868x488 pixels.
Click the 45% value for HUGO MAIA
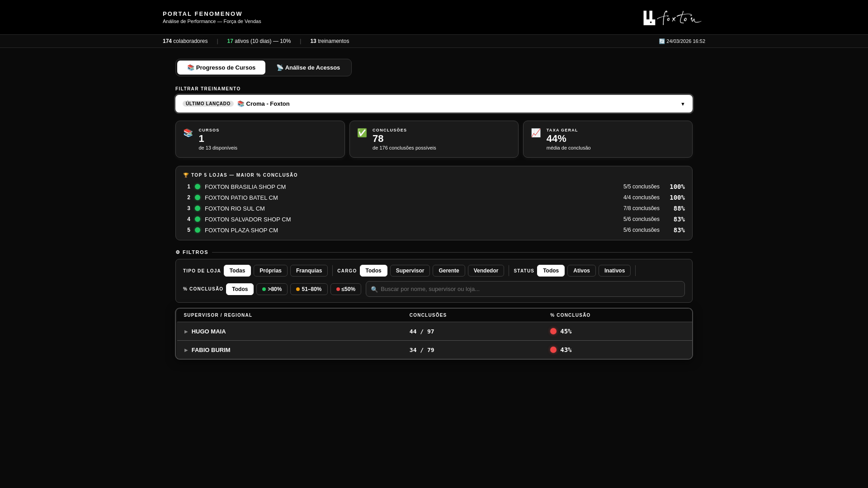pyautogui.click(x=566, y=331)
